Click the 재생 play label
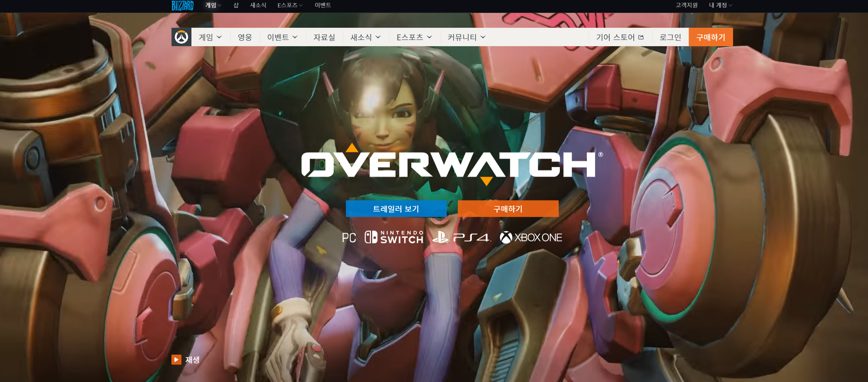 pyautogui.click(x=193, y=359)
